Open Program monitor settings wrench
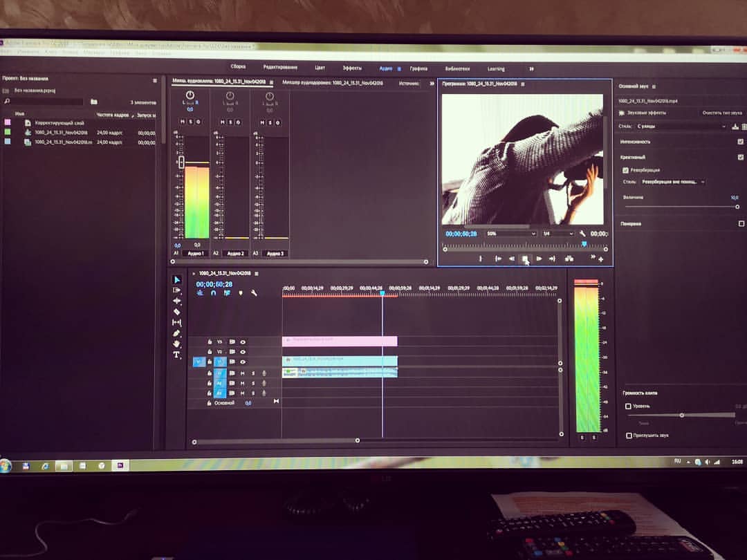The width and height of the screenshot is (747, 560). click(582, 234)
